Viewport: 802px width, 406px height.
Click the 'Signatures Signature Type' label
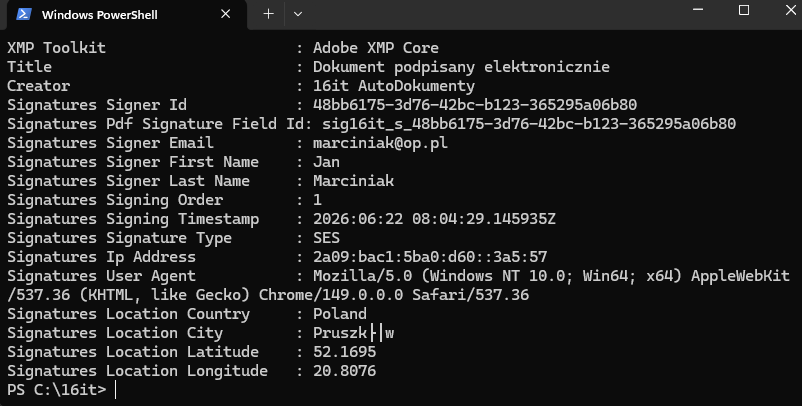click(119, 238)
